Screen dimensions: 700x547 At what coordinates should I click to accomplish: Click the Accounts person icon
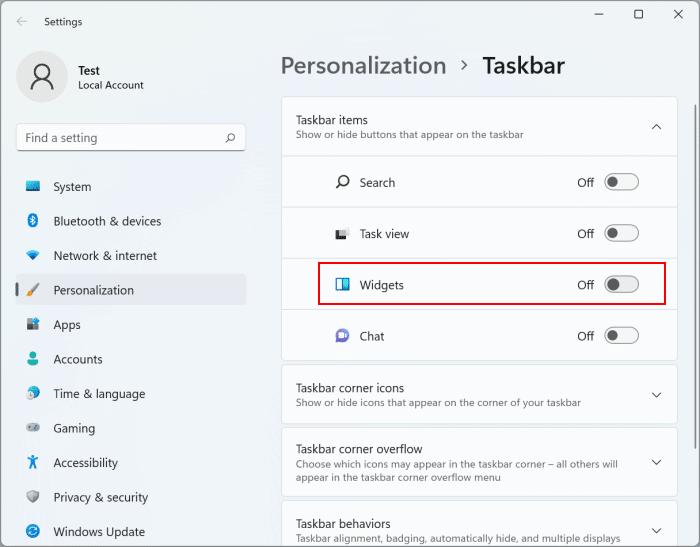pos(33,359)
